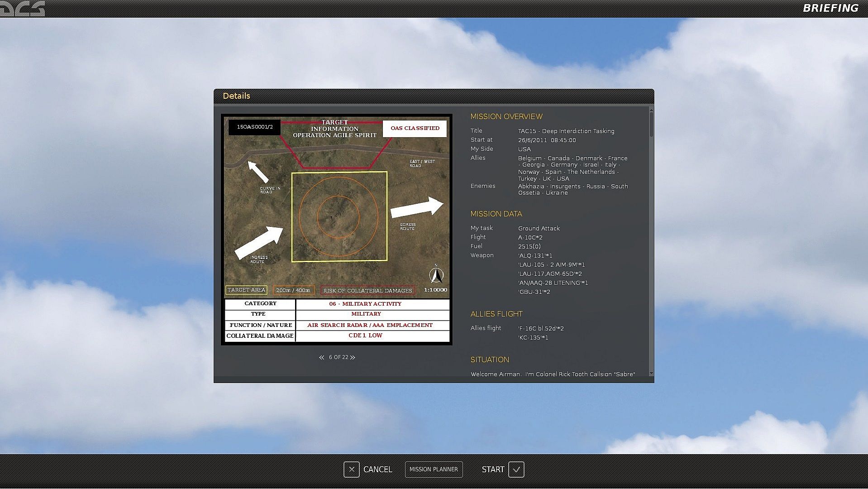Click the Details panel scrollbar up arrow
Image resolution: width=868 pixels, height=489 pixels.
[x=651, y=110]
